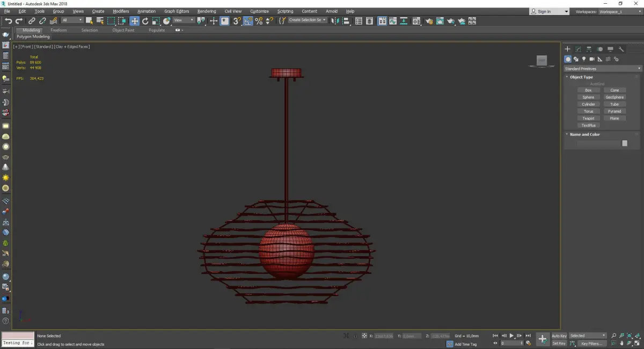644x349 pixels.
Task: Open the Arnold menu
Action: [332, 11]
